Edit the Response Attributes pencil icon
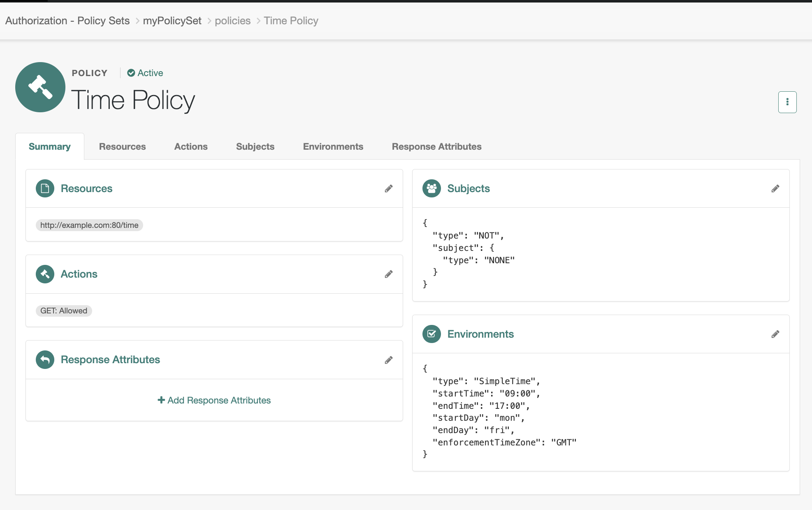Image resolution: width=812 pixels, height=510 pixels. [x=389, y=360]
